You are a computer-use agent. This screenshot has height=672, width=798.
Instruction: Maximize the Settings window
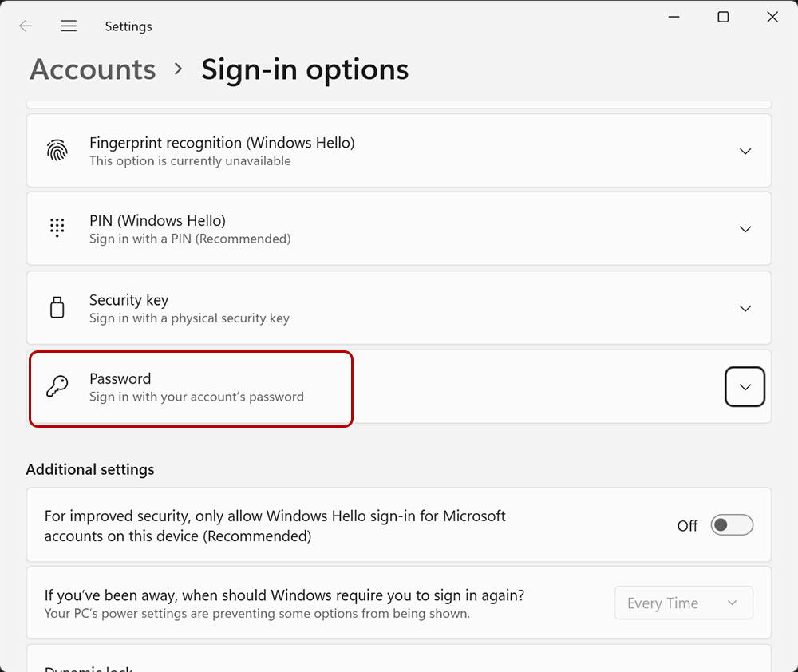tap(723, 17)
